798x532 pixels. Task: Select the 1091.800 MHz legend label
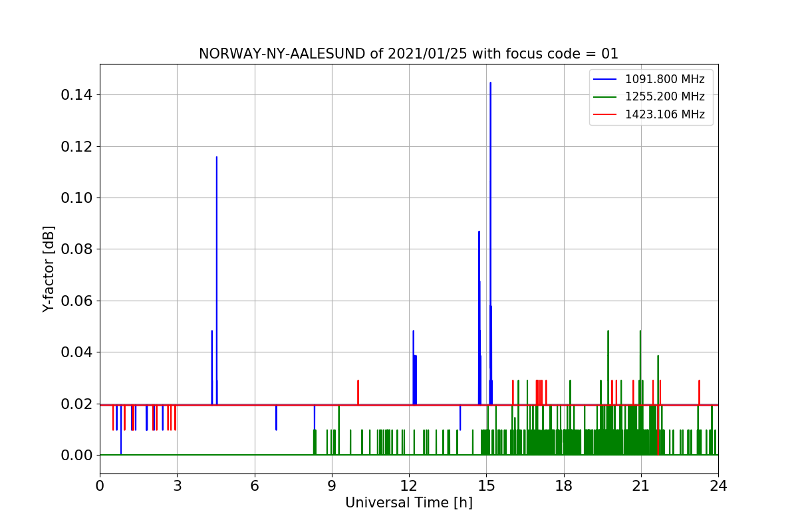[665, 79]
